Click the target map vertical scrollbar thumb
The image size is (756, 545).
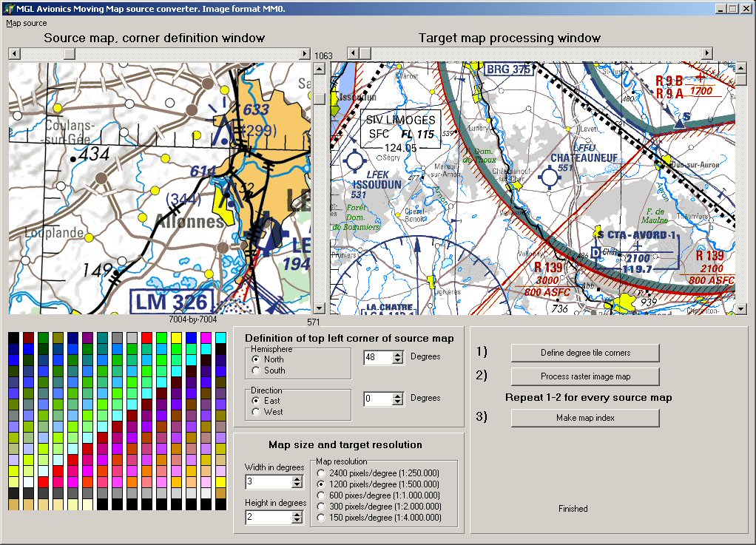tap(741, 80)
